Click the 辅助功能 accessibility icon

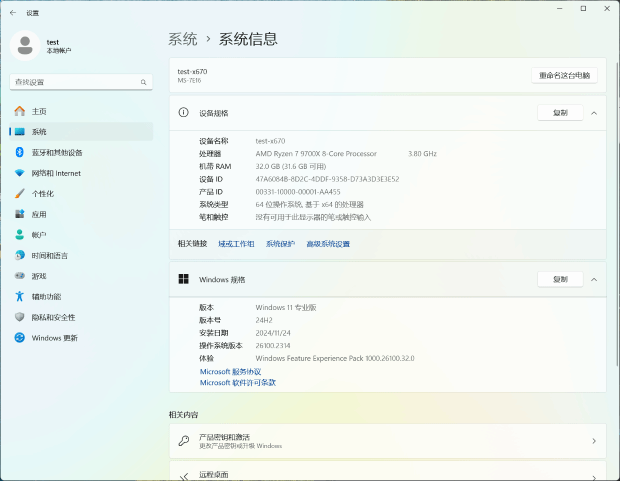point(19,296)
